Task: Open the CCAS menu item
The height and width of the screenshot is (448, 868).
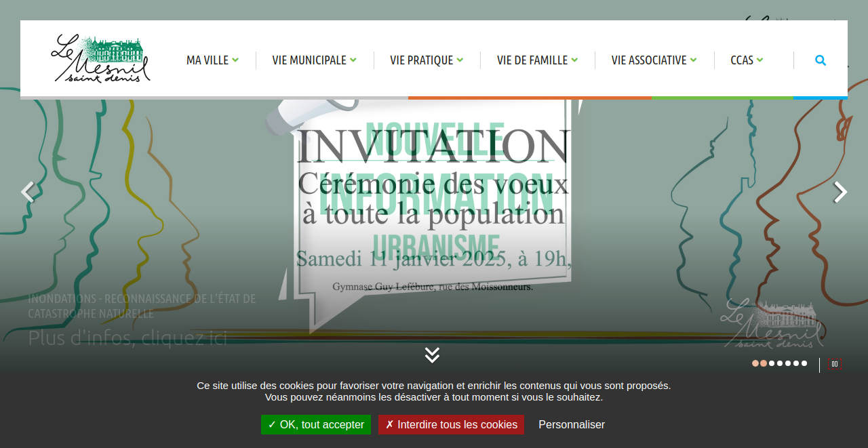Action: click(x=747, y=60)
